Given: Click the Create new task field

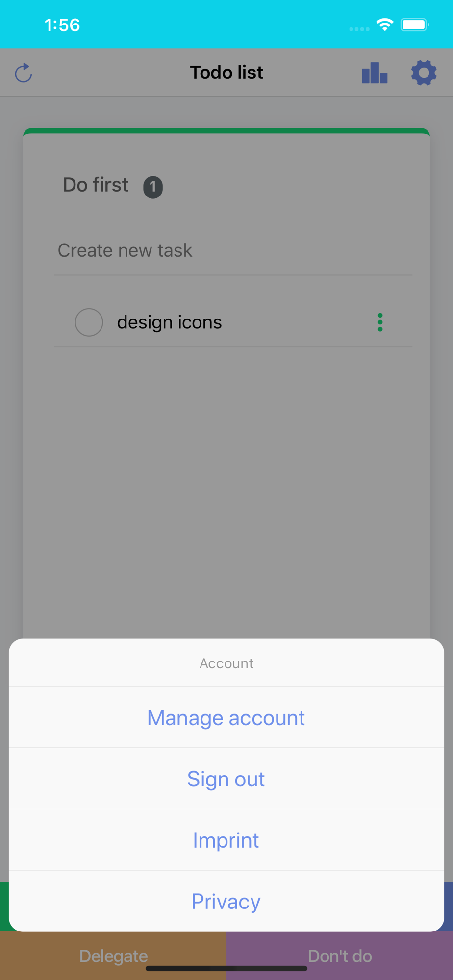Looking at the screenshot, I should click(x=233, y=250).
